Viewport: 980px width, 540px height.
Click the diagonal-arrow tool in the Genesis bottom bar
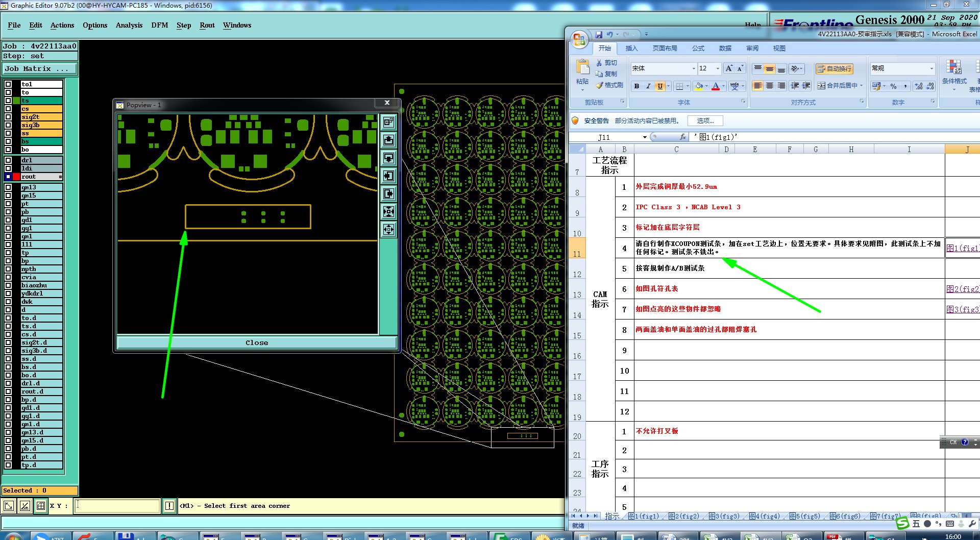click(9, 506)
